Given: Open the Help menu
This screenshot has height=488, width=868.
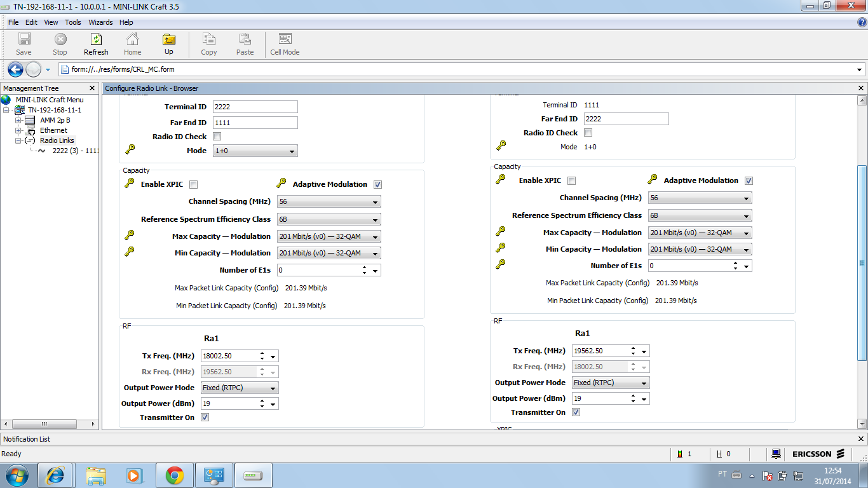Looking at the screenshot, I should point(126,22).
